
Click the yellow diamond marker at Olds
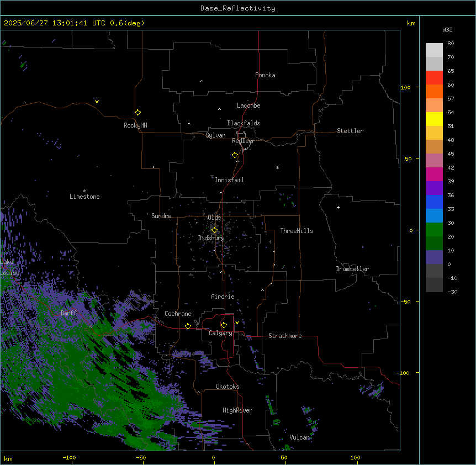click(214, 230)
